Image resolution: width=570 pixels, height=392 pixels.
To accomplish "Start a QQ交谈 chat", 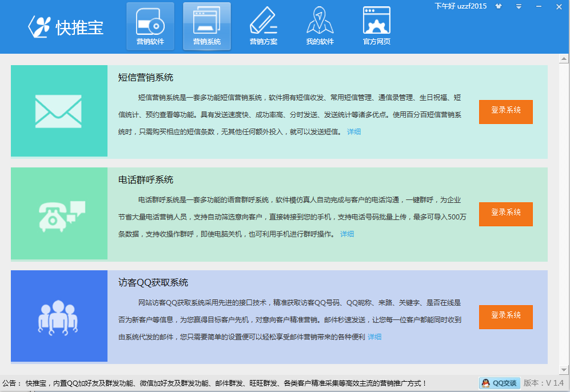I will pos(500,383).
